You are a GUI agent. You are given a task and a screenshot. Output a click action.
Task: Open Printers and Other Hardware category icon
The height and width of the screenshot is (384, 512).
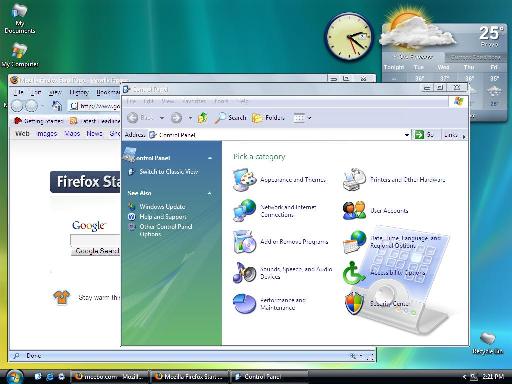click(x=355, y=180)
